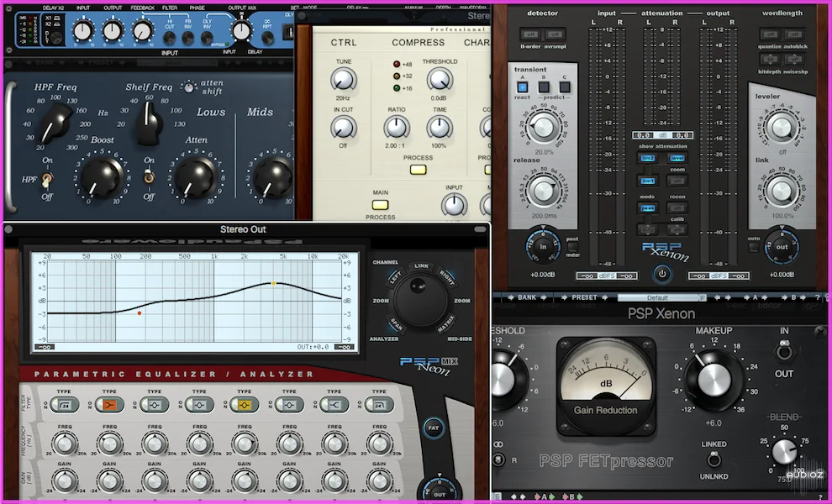Screen dimensions: 832x504
Task: Click the Xenon preset bar help question mark
Action: coord(818,297)
